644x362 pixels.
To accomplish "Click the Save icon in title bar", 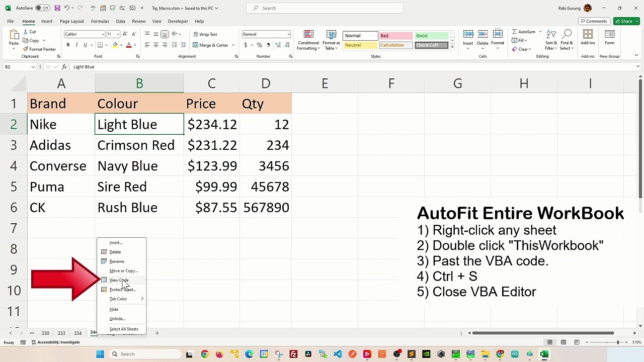I will click(x=57, y=8).
